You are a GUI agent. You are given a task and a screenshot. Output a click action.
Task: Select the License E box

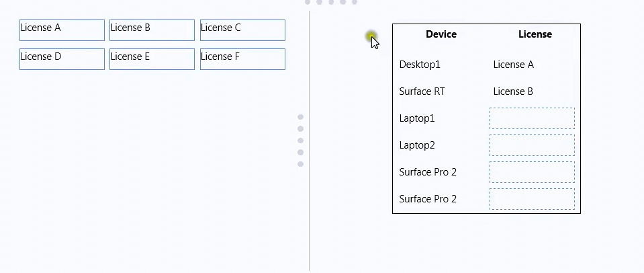pos(152,59)
